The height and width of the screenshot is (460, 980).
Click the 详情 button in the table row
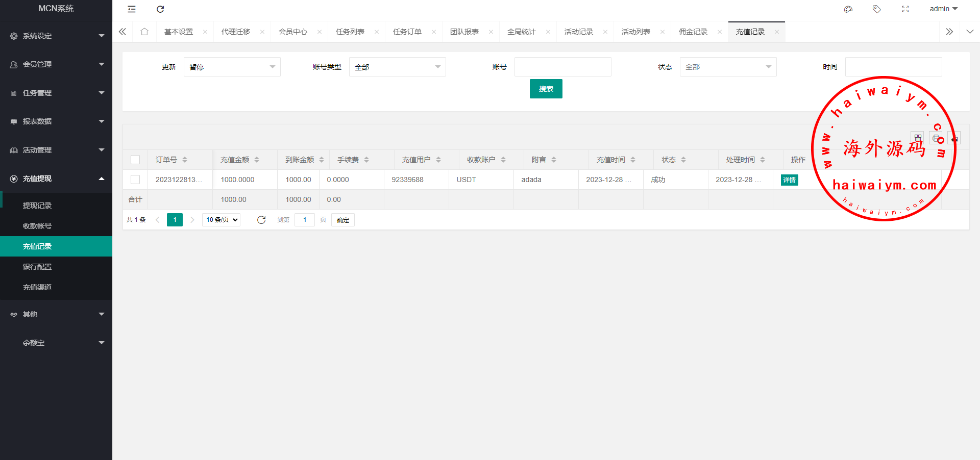(789, 180)
